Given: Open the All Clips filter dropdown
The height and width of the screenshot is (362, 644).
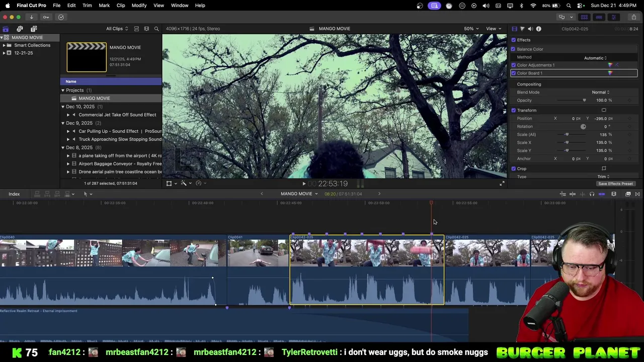Looking at the screenshot, I should (x=117, y=29).
